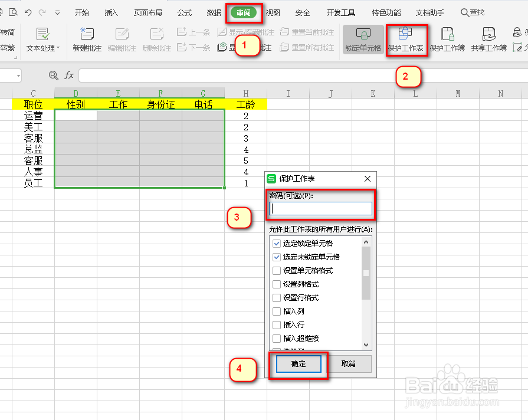Enable the 设置单元格格式 checkbox
The height and width of the screenshot is (420, 528).
pos(277,271)
